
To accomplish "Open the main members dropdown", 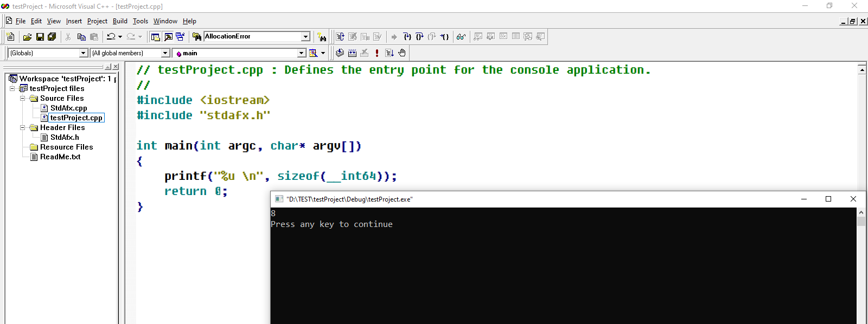I will pos(302,53).
